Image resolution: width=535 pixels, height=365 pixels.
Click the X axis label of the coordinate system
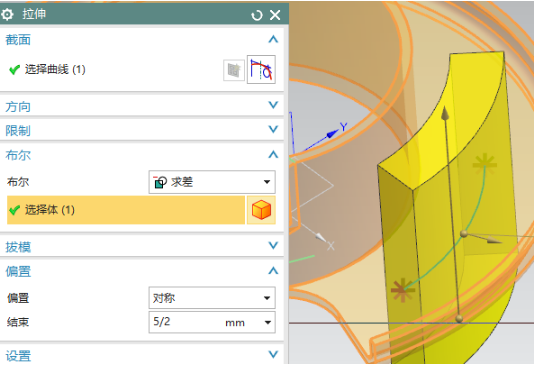pyautogui.click(x=331, y=246)
